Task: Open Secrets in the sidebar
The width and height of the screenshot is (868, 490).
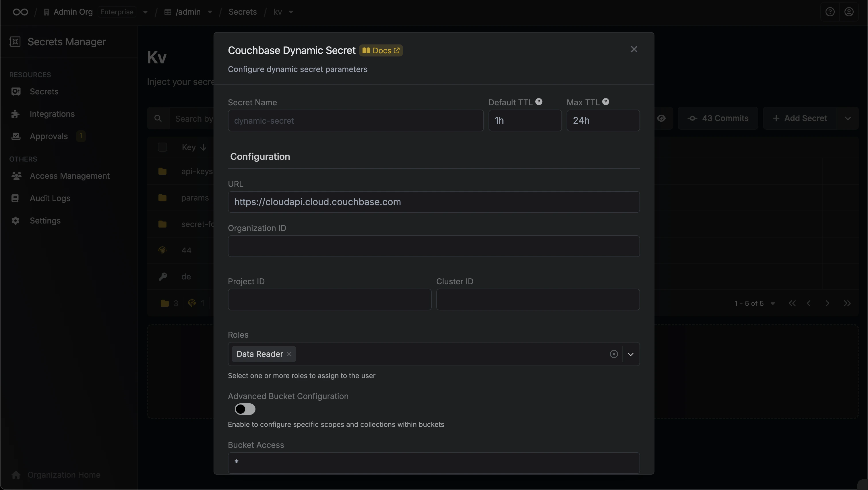Action: coord(44,92)
